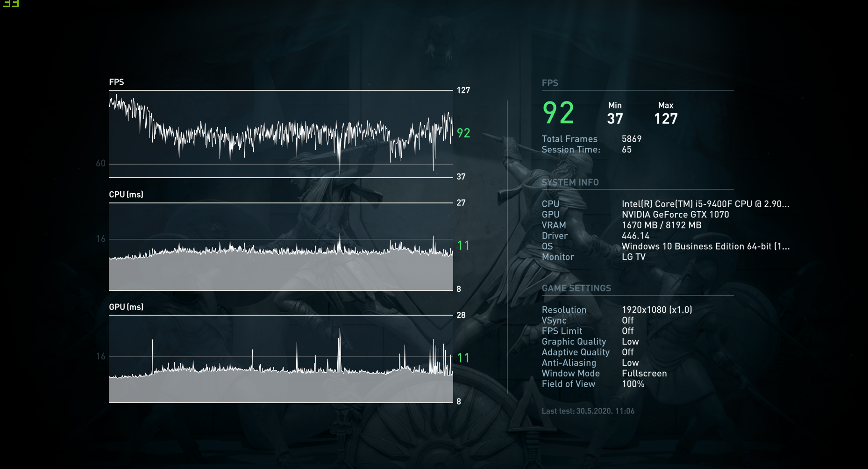This screenshot has height=469, width=868.
Task: Click the GAME SETTINGS section header
Action: click(x=576, y=288)
